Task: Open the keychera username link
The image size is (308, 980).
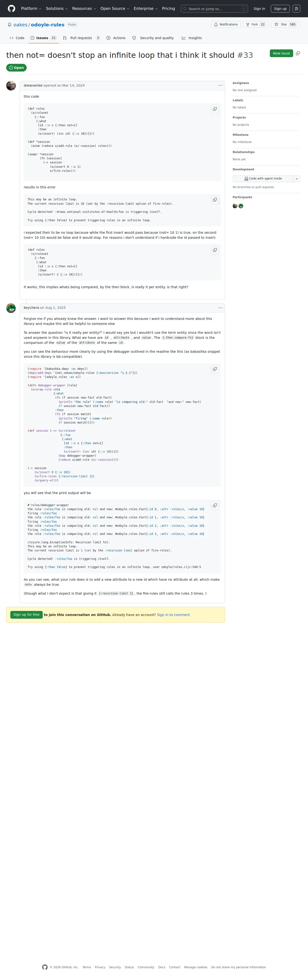Action: point(31,308)
